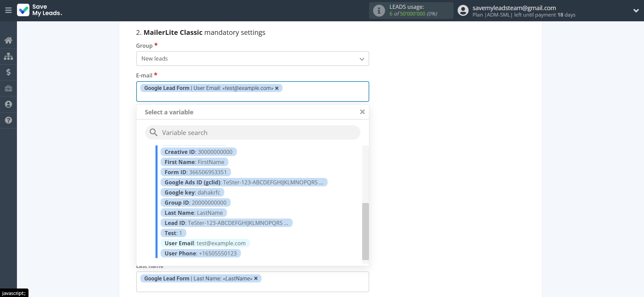Select variable User Phone
The width and height of the screenshot is (644, 297).
201,253
